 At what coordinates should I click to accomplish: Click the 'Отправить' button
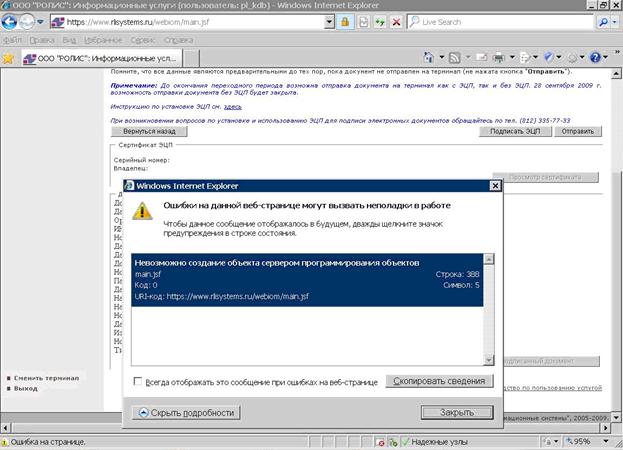[x=578, y=131]
